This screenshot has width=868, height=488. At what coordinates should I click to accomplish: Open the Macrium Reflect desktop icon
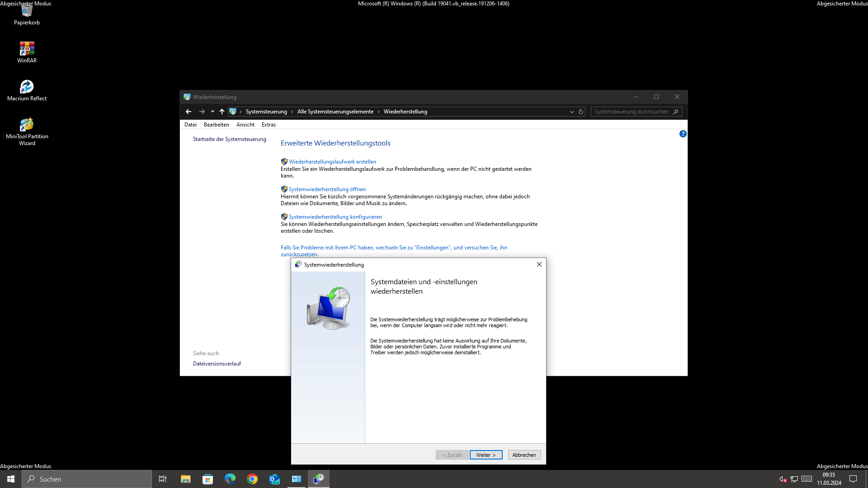[27, 87]
